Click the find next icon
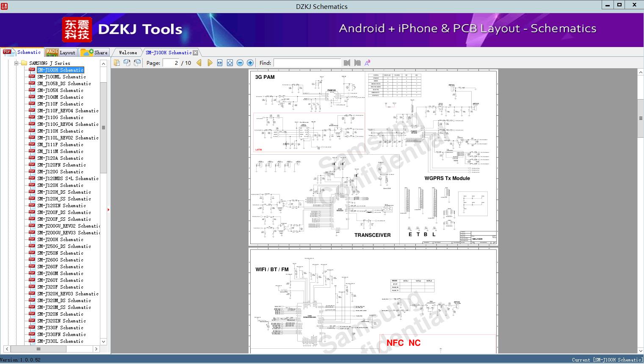Viewport: 644px width, 364px height. click(357, 63)
